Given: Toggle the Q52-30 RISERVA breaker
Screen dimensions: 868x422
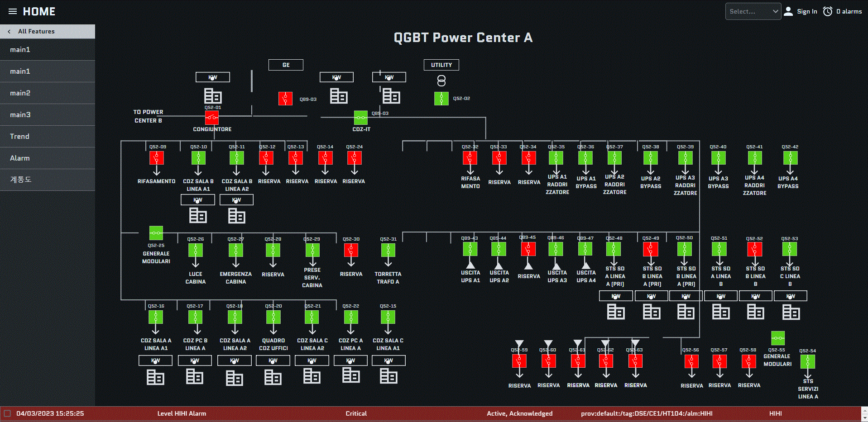Looking at the screenshot, I should [351, 250].
